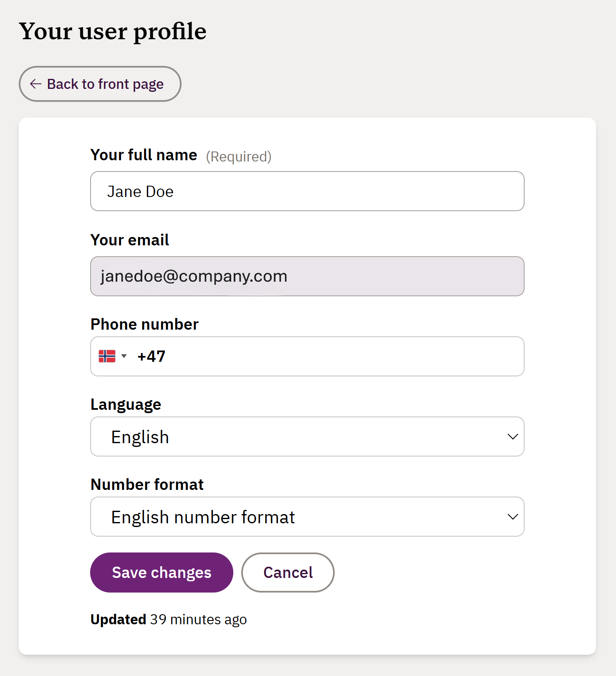
Task: Expand the English number format select
Action: coord(292,517)
